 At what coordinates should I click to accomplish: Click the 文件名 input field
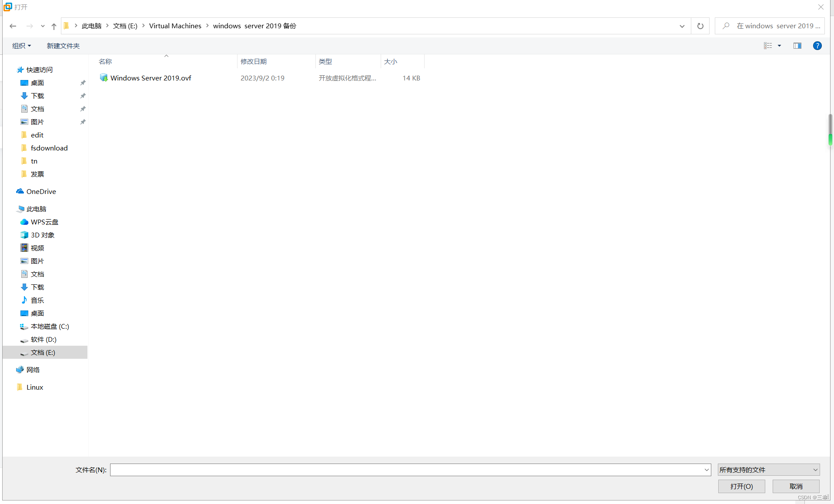point(406,470)
